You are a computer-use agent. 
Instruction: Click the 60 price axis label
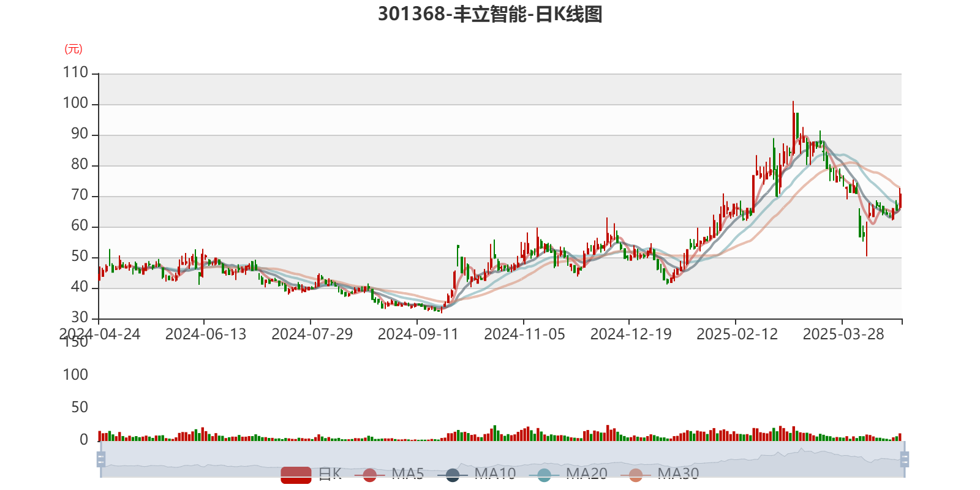tap(80, 226)
